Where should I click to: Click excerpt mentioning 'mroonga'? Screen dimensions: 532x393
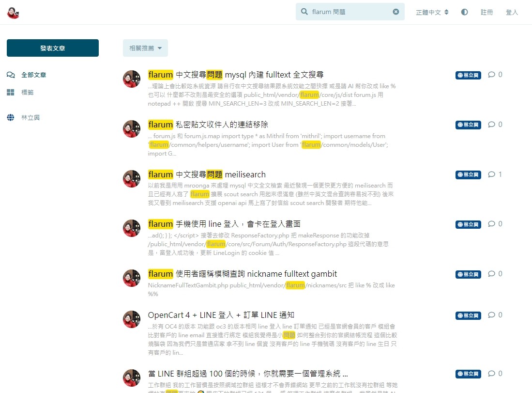(271, 194)
